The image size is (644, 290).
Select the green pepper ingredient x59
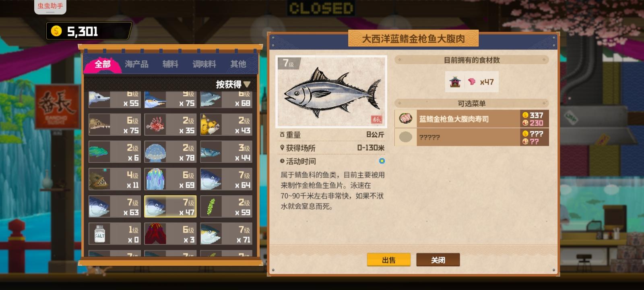[x=226, y=207]
